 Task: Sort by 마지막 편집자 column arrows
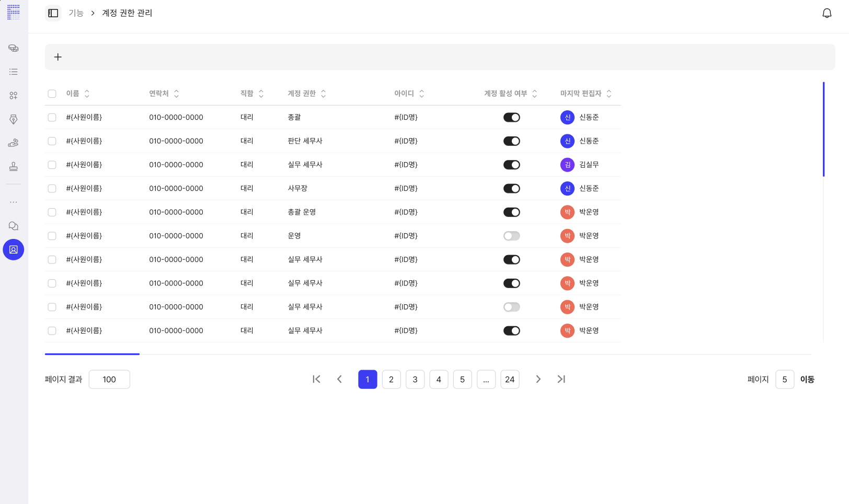tap(609, 94)
